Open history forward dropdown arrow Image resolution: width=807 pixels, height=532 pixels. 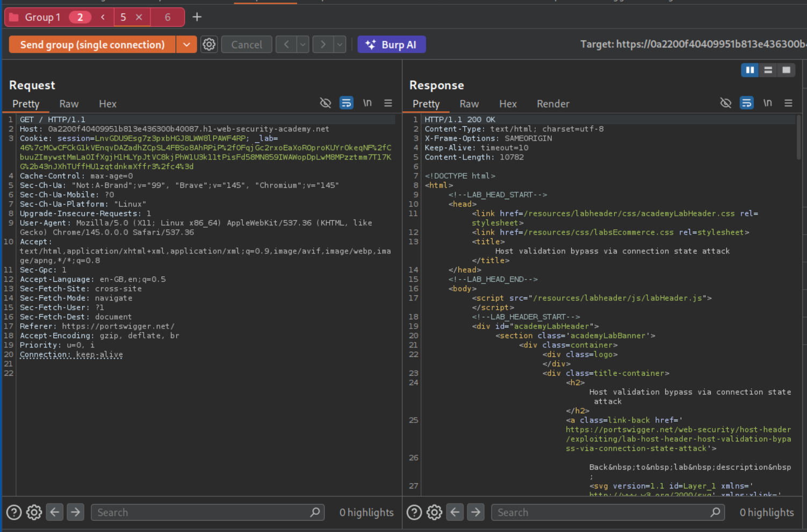[x=340, y=45]
